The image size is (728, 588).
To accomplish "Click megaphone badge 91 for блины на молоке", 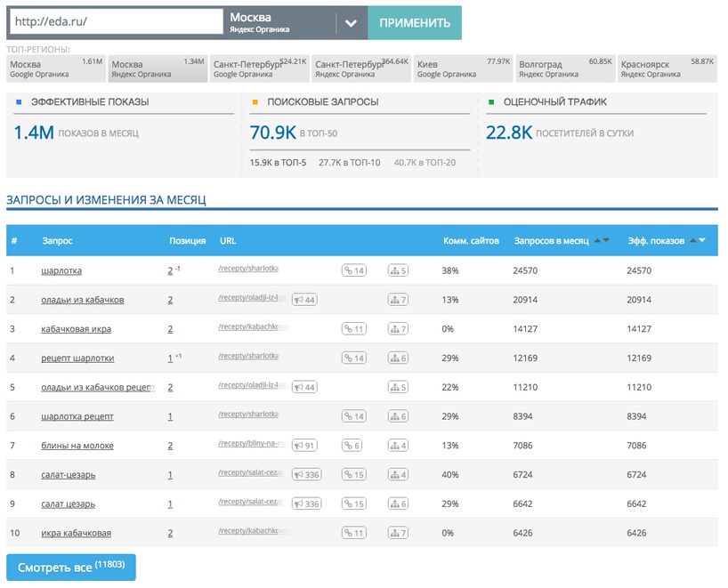I will pyautogui.click(x=304, y=446).
